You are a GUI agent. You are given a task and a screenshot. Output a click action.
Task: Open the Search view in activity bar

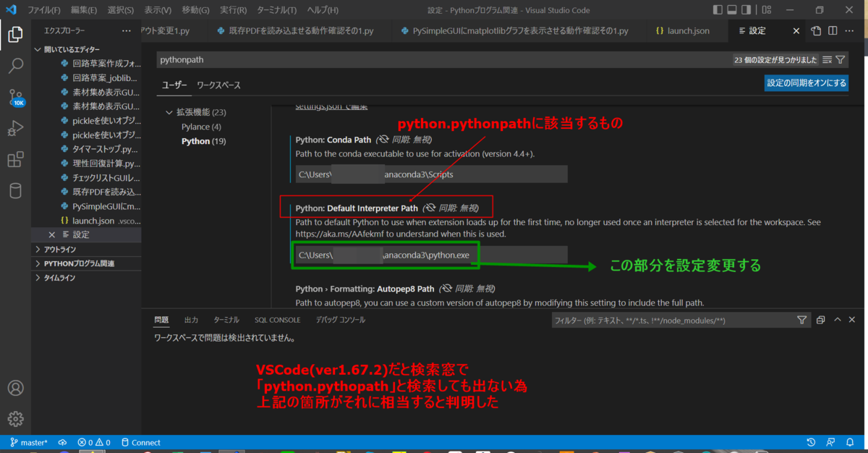(x=15, y=65)
